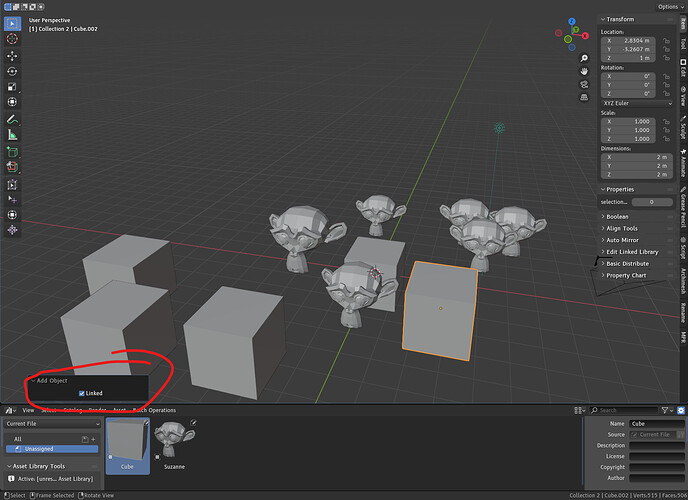
Task: Switch to the Tool sidebar tab
Action: [x=683, y=43]
